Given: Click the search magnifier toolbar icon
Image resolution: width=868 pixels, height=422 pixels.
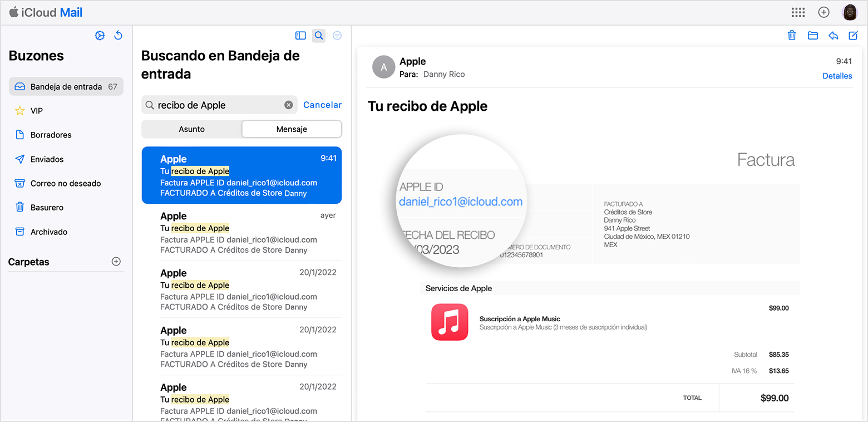Looking at the screenshot, I should pos(319,36).
